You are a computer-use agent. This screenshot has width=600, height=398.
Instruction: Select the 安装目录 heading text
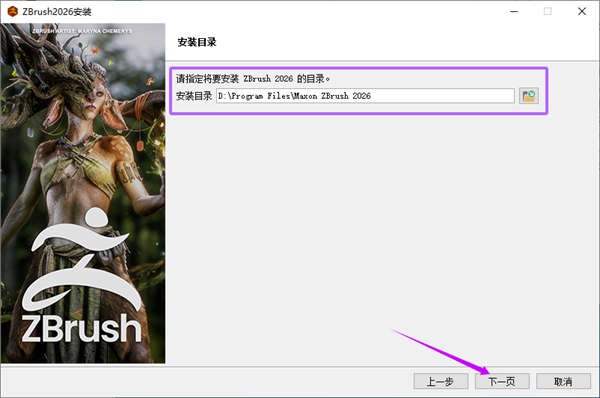coord(197,42)
